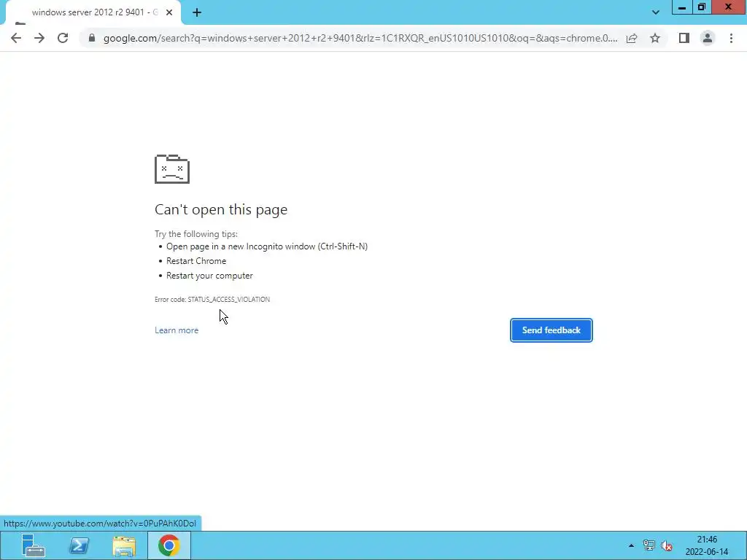The height and width of the screenshot is (560, 747).
Task: Open the Learn more link
Action: (177, 330)
